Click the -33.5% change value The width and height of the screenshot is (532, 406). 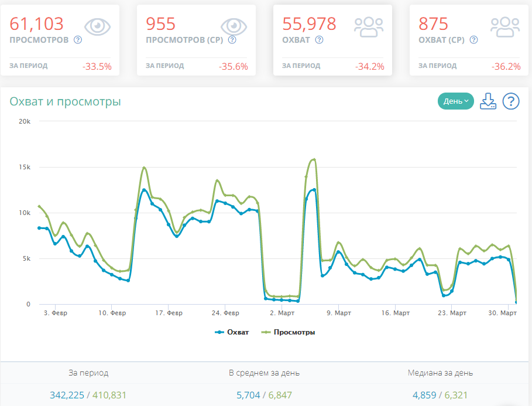(x=97, y=66)
